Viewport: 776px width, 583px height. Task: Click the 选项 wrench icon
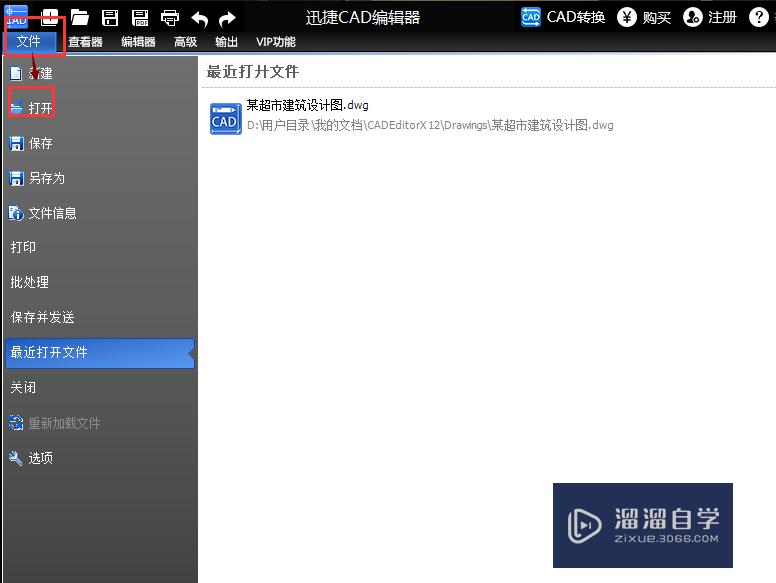pos(16,458)
